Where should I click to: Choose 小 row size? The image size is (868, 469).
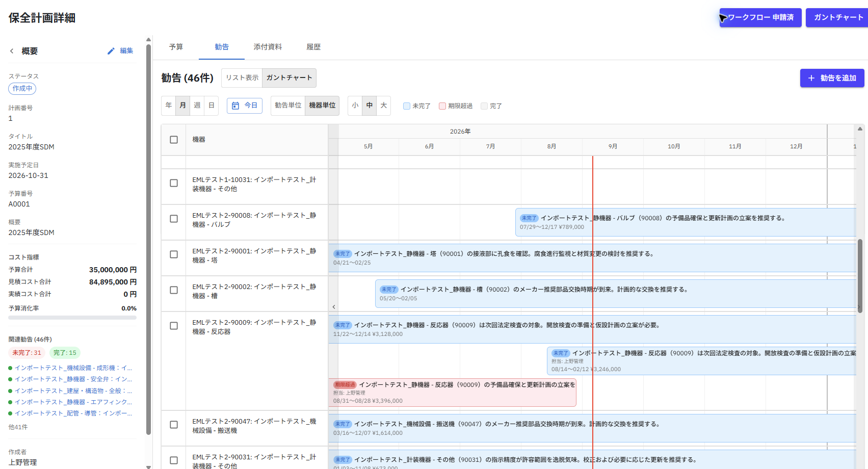tap(355, 106)
